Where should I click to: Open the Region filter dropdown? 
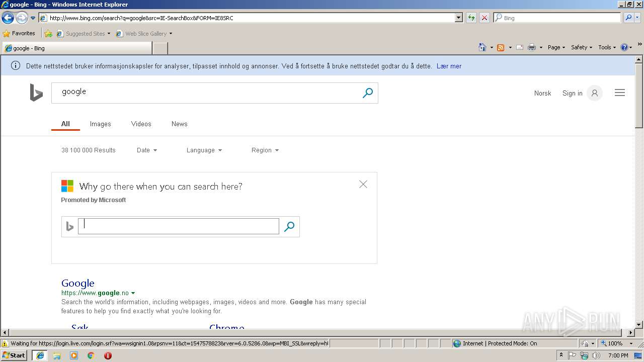[265, 150]
